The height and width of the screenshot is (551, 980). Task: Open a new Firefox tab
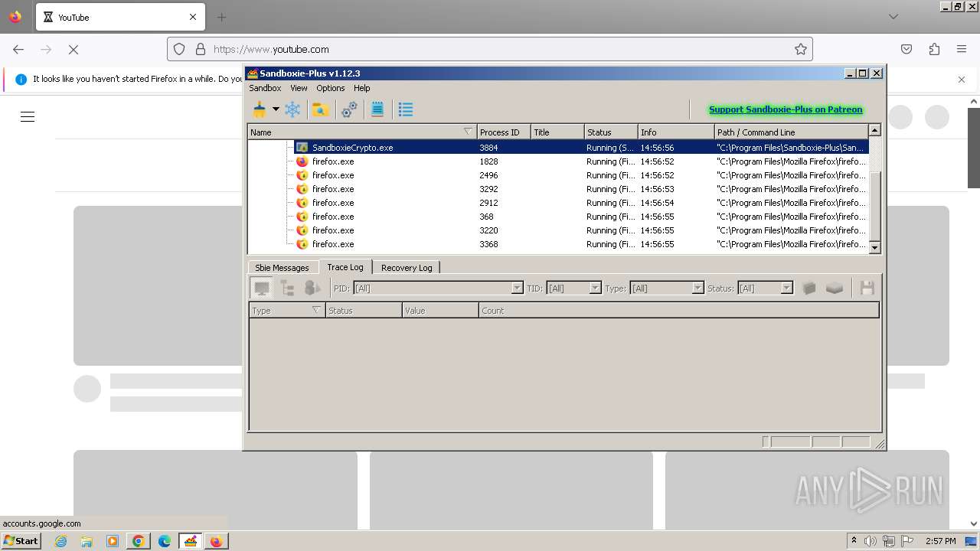pyautogui.click(x=221, y=17)
